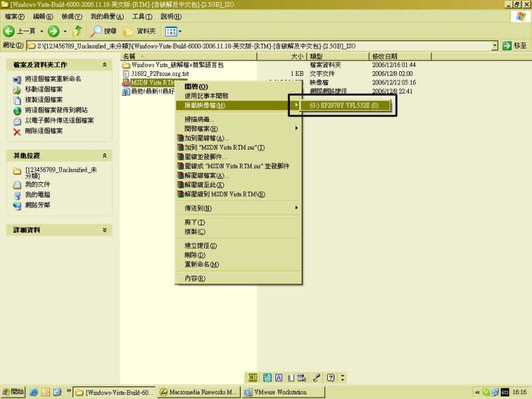Open the Search (搜尋) pane
Viewport: 532px width, 399px height.
pos(104,31)
